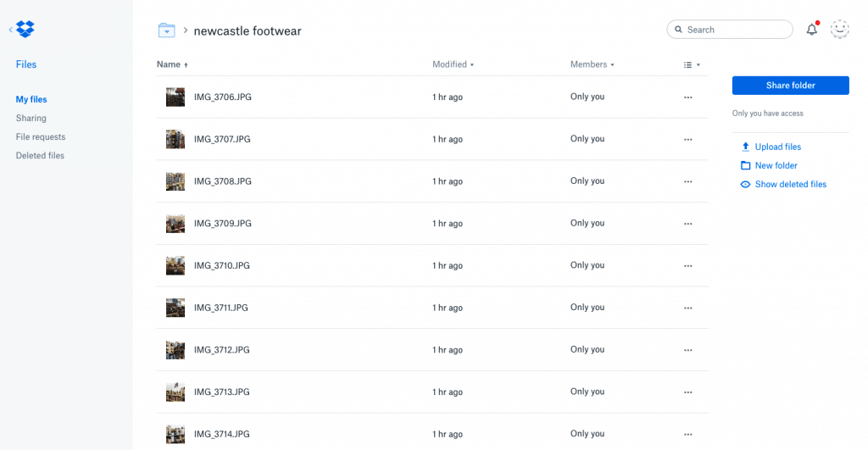Image resolution: width=868 pixels, height=450 pixels.
Task: Open Sharing in the sidebar
Action: (x=31, y=118)
